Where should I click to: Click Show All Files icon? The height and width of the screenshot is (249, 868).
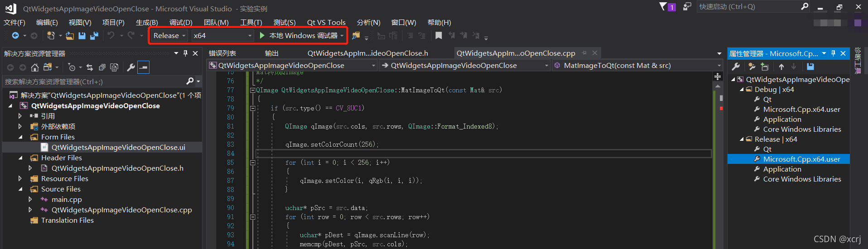[x=114, y=67]
